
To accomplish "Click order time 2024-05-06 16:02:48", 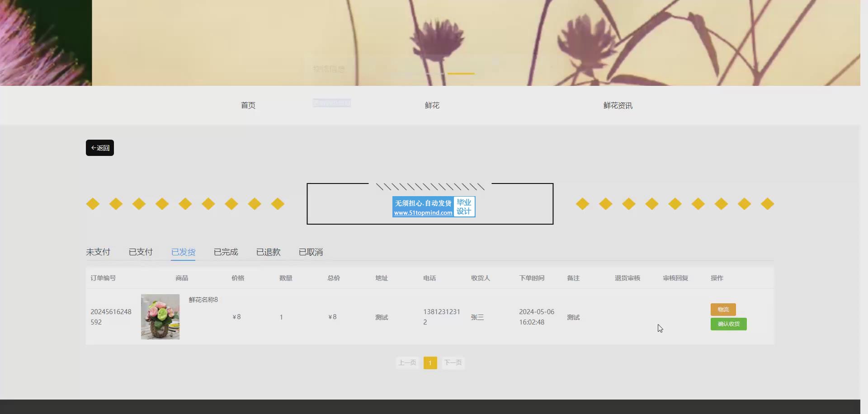I will pos(537,317).
